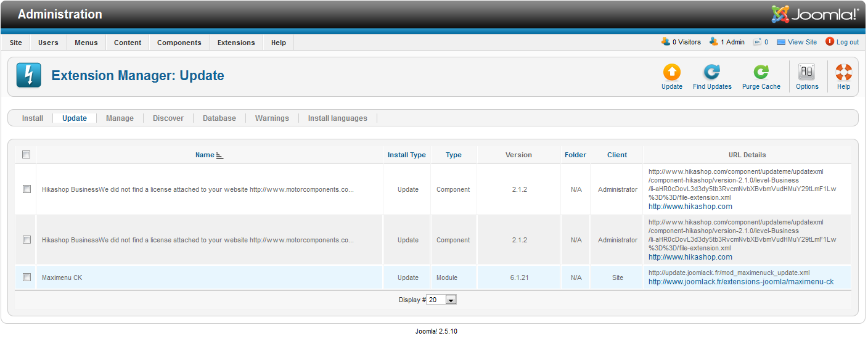Open the joomlack.fr maximenu-ck link
This screenshot has width=868, height=341.
(x=741, y=282)
